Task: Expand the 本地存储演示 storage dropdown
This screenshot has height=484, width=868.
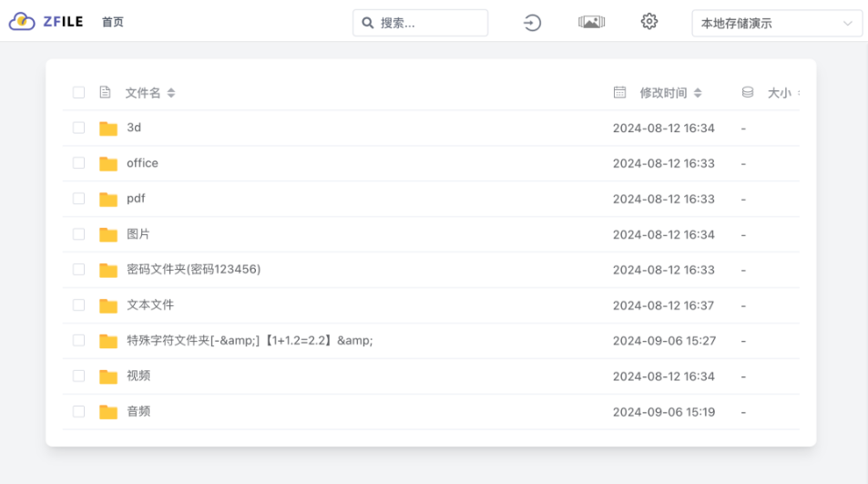Action: pos(777,24)
